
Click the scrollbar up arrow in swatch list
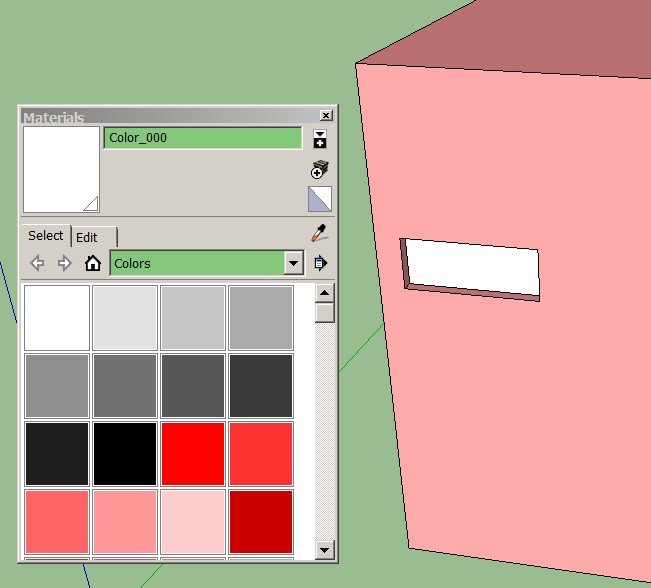click(324, 293)
